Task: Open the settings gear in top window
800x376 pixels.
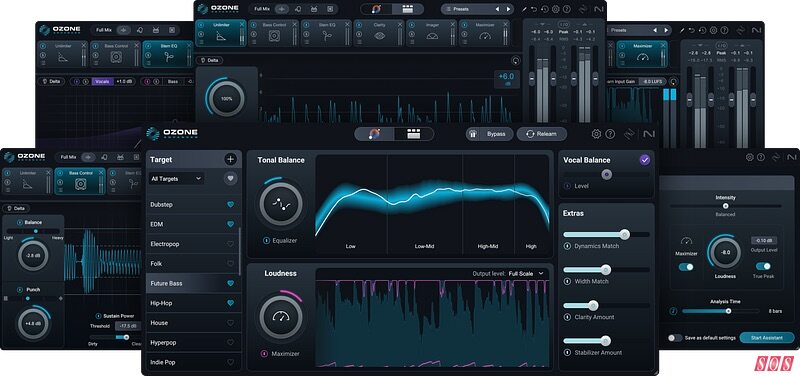Action: tap(556, 9)
